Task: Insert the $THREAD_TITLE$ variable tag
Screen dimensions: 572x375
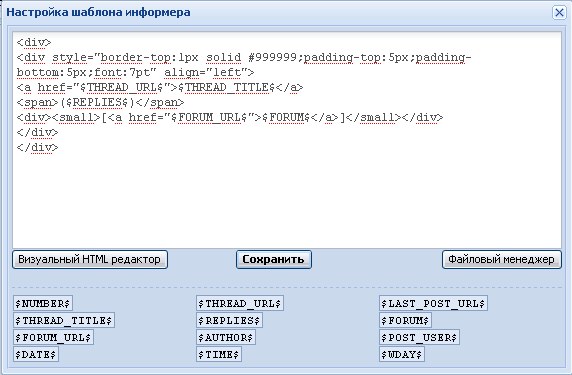Action: pyautogui.click(x=64, y=320)
